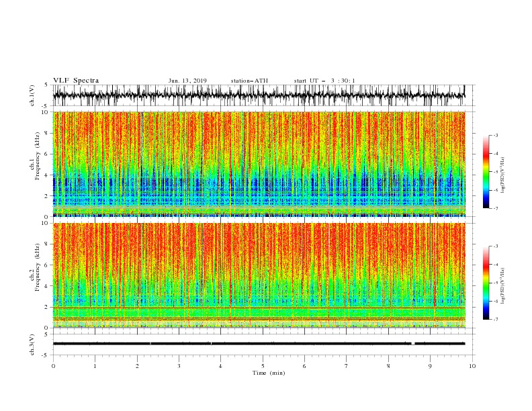
Task: Click the "8" tick on the time axis
Action: [388, 366]
